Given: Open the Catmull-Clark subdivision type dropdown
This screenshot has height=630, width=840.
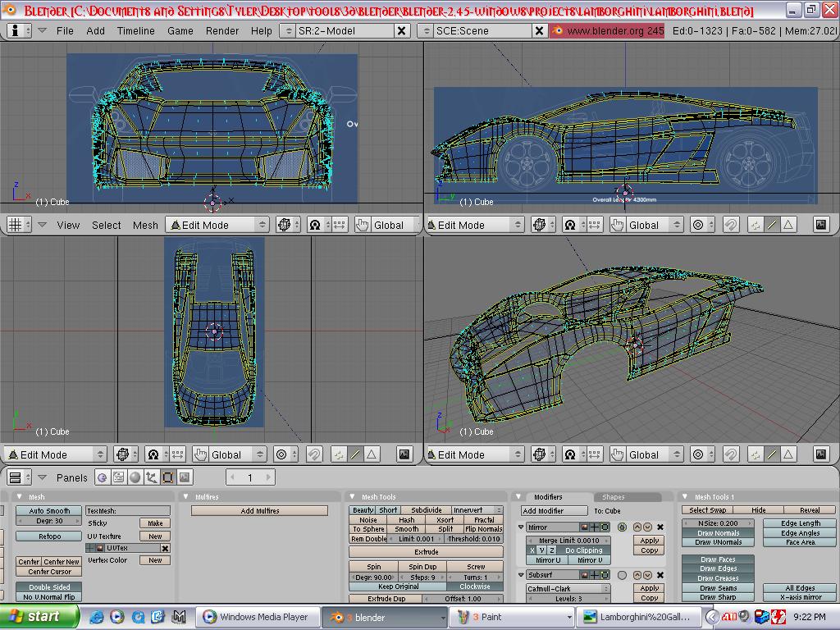Looking at the screenshot, I should [x=568, y=589].
